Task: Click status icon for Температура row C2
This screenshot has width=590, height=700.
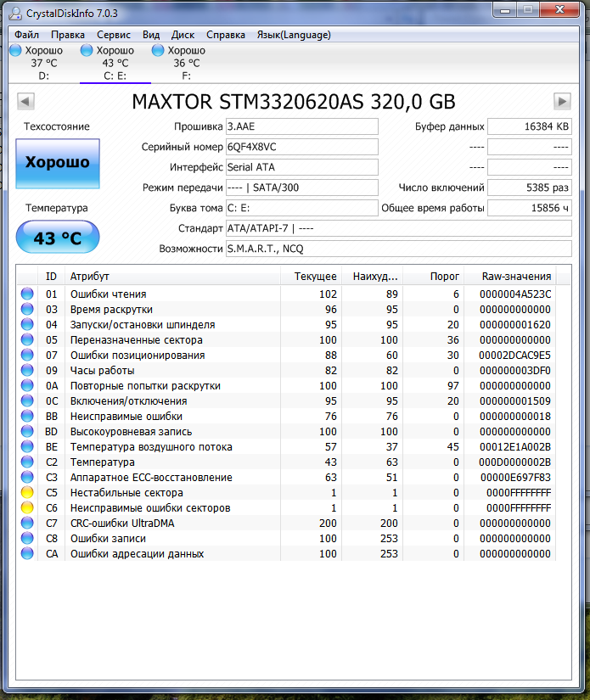Action: (x=27, y=462)
